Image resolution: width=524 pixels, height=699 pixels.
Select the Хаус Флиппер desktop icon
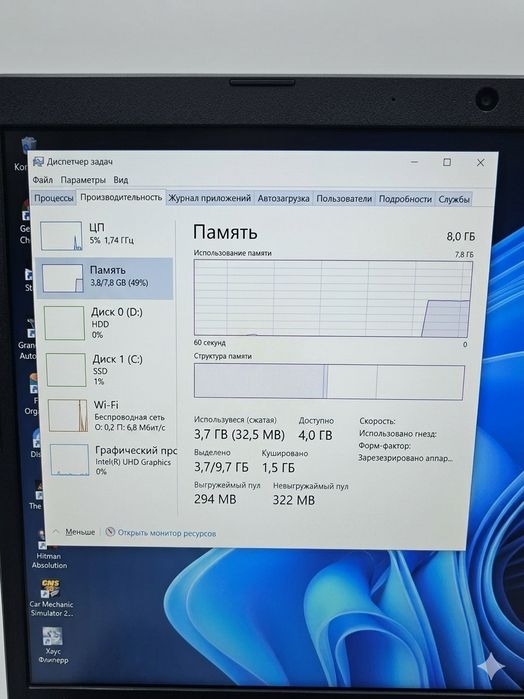(53, 646)
